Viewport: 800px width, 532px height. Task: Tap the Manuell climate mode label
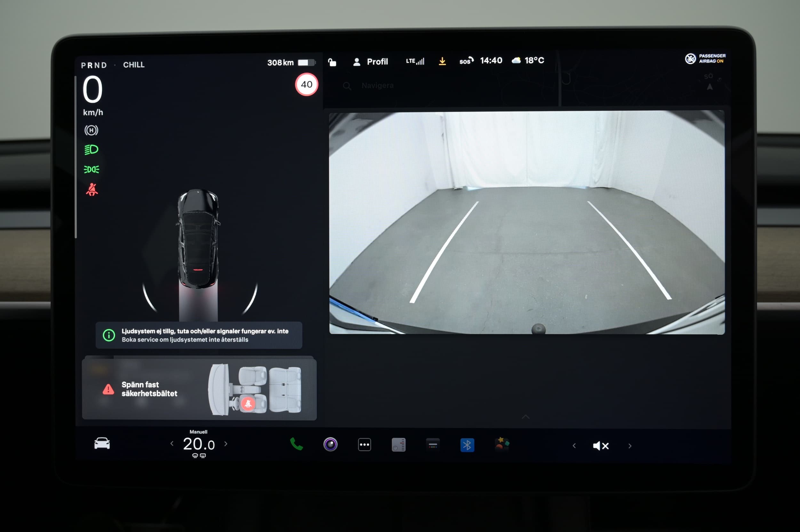(198, 432)
